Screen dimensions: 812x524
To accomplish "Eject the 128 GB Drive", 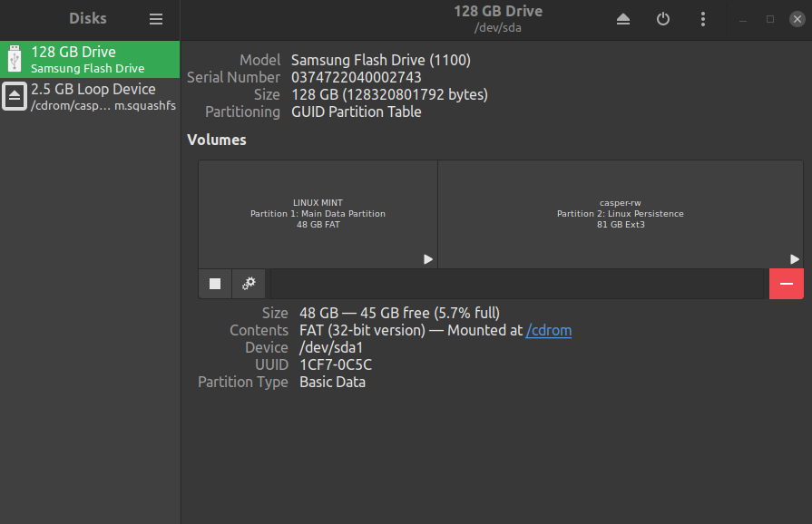I will coord(623,19).
